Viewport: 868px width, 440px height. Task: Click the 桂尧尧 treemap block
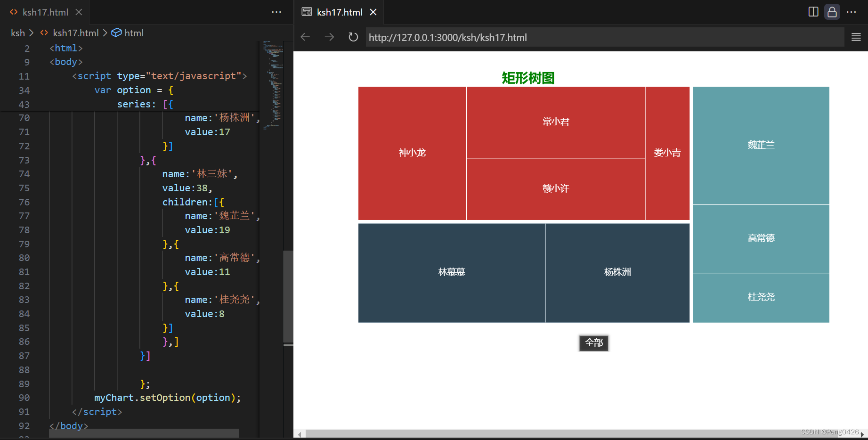click(x=761, y=298)
